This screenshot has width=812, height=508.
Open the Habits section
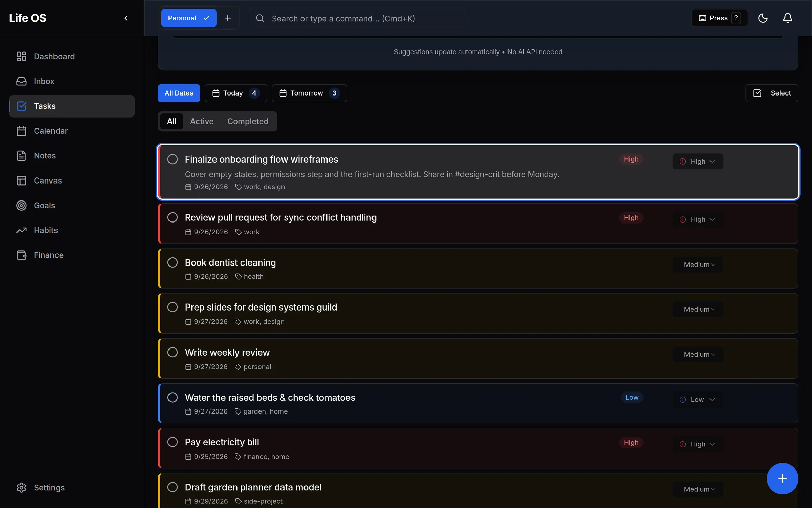click(72, 230)
